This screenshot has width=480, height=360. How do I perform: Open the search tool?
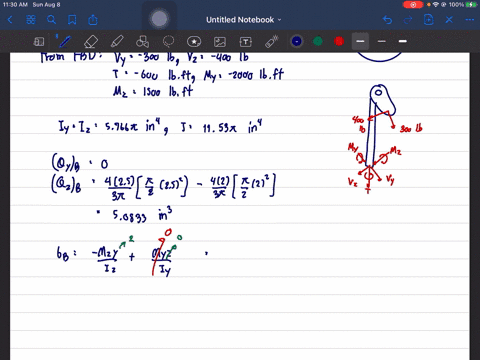[x=51, y=20]
